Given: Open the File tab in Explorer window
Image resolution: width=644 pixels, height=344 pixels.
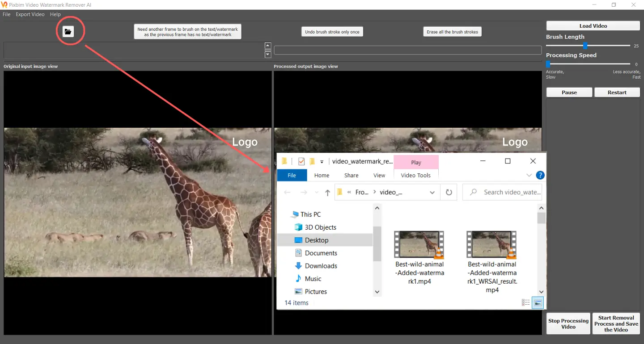Looking at the screenshot, I should point(292,175).
